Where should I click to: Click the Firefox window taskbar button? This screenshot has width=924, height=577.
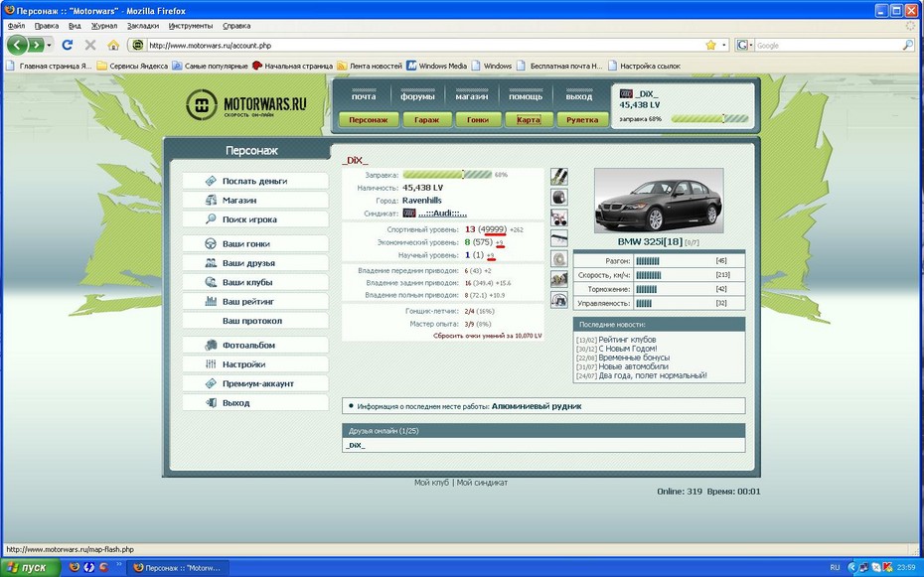tap(178, 568)
